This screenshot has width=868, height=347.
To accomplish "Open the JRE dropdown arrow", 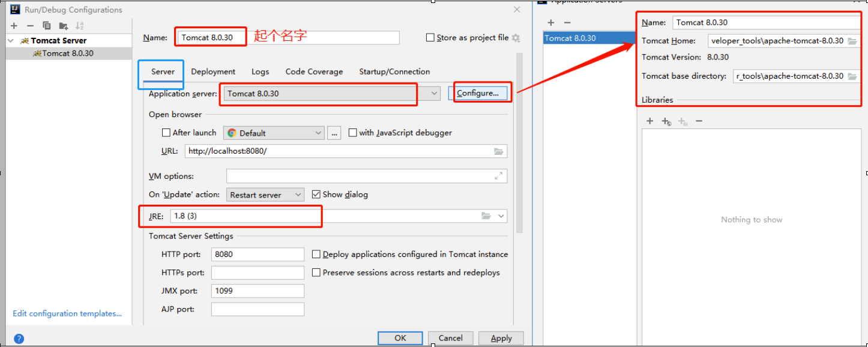I will (501, 216).
